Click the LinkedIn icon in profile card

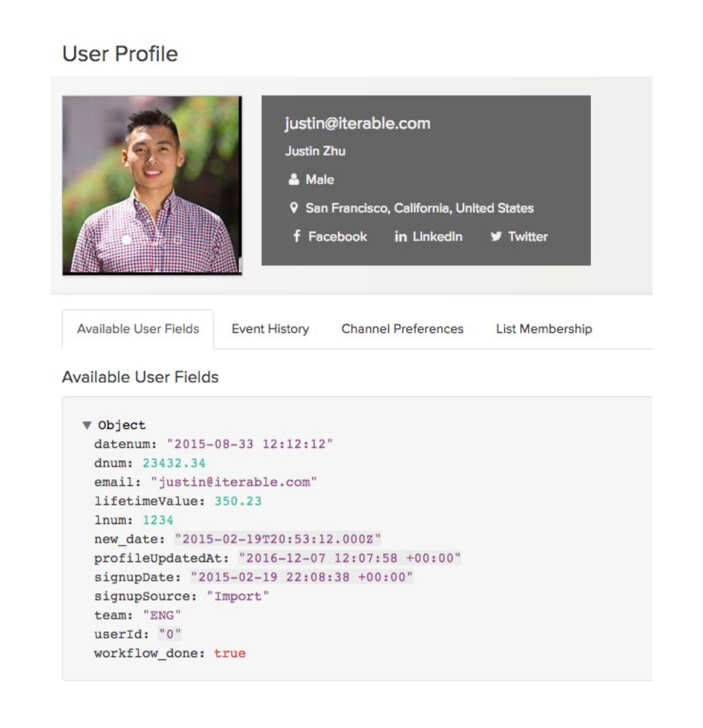pyautogui.click(x=400, y=237)
